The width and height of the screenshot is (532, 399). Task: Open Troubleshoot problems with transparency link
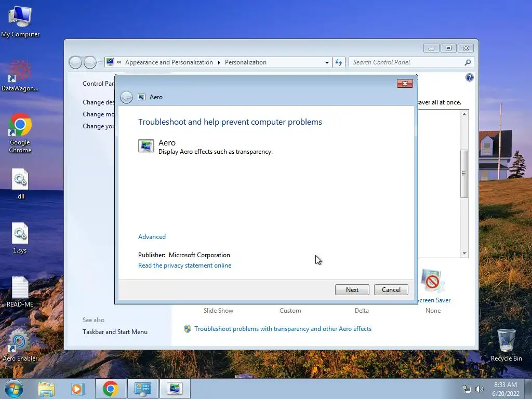(283, 329)
